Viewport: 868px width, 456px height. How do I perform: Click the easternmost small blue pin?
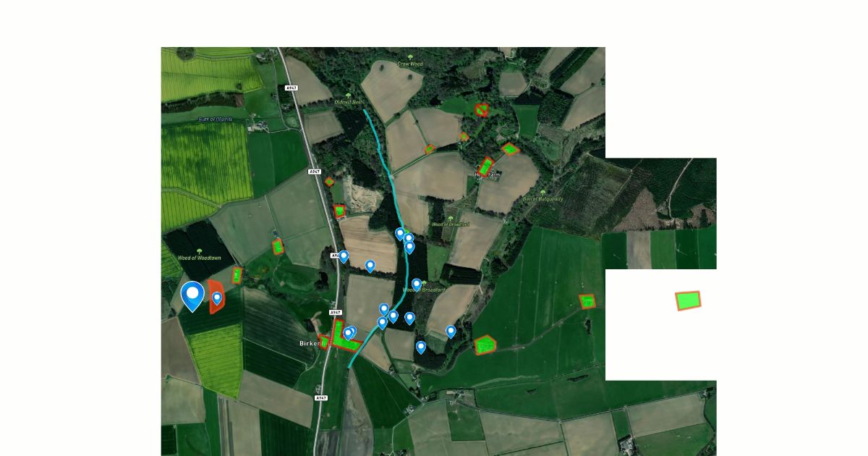tap(451, 332)
